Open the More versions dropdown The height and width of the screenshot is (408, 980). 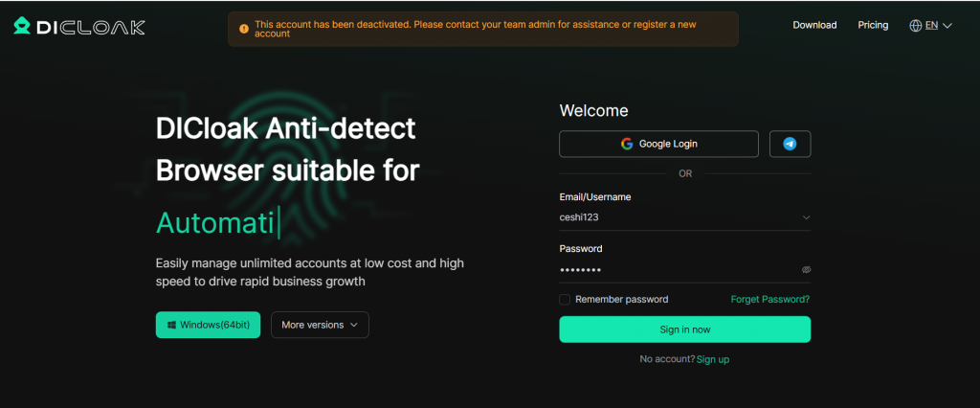tap(320, 325)
